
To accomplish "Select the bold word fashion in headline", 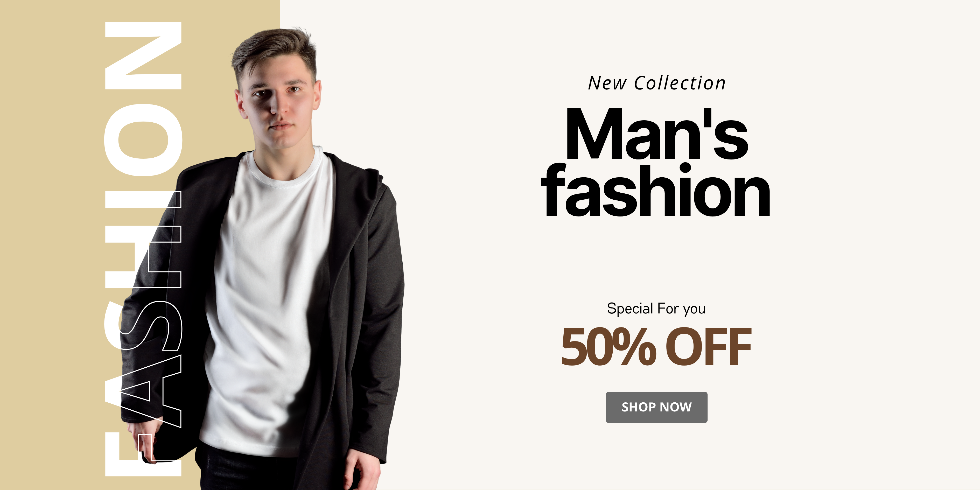I will coord(656,190).
